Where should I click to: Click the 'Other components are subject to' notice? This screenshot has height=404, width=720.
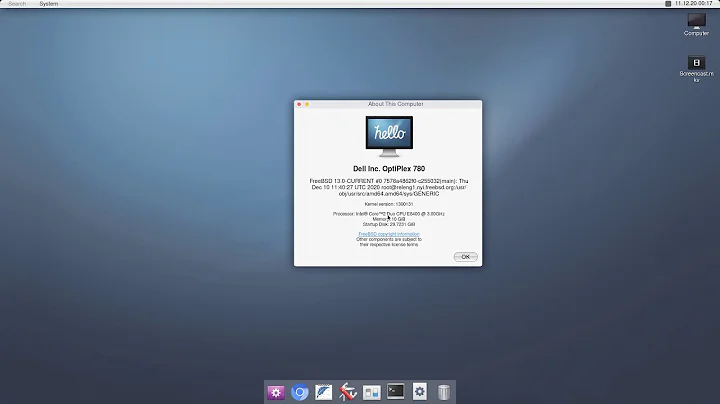[388, 239]
